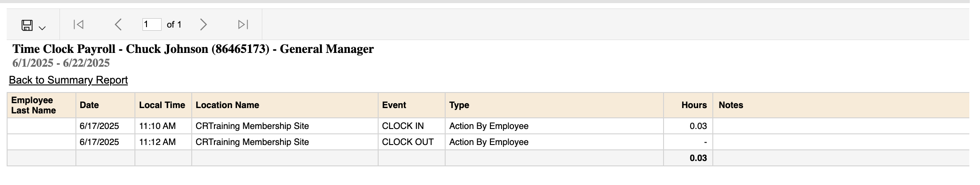
Task: Click the 11:12 AM local time cell
Action: (x=163, y=142)
